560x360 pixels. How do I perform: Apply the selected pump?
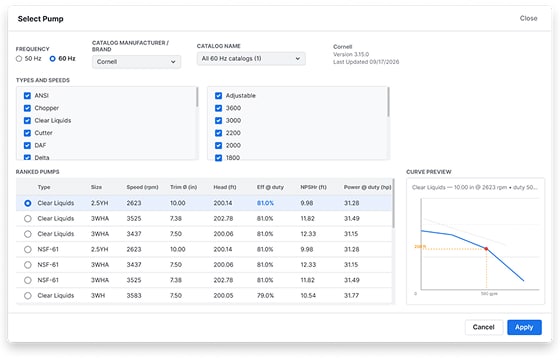pos(524,327)
